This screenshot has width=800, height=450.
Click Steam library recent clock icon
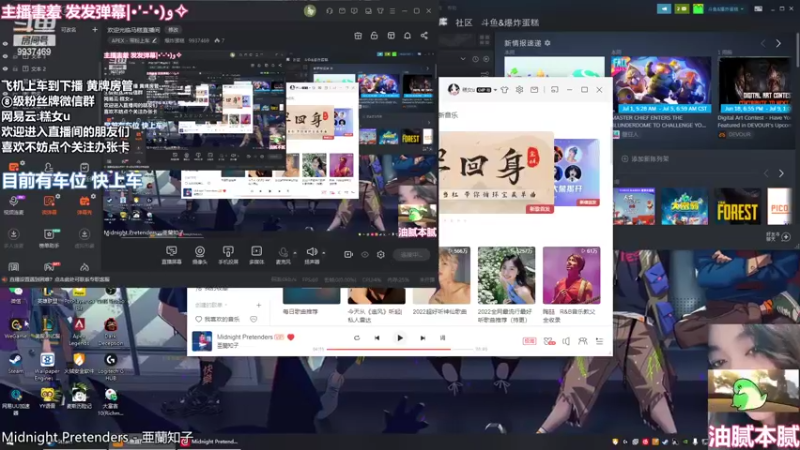476,59
